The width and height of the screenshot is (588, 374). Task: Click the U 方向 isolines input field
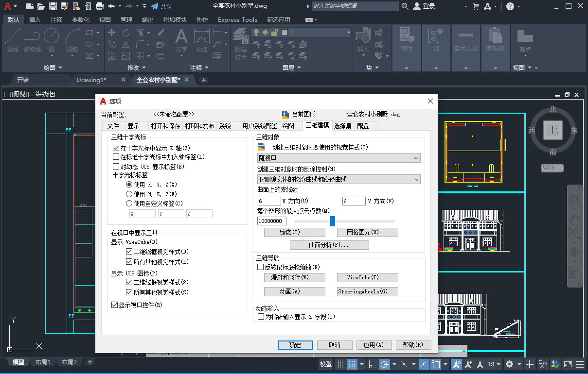pyautogui.click(x=269, y=201)
